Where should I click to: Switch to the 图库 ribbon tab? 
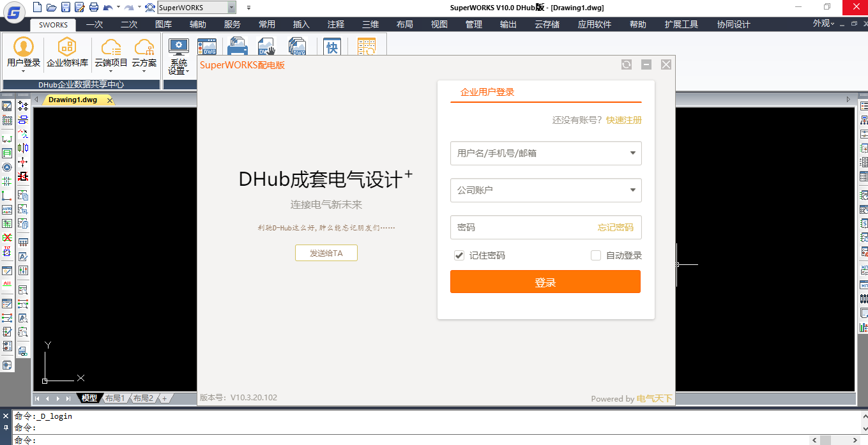(164, 24)
